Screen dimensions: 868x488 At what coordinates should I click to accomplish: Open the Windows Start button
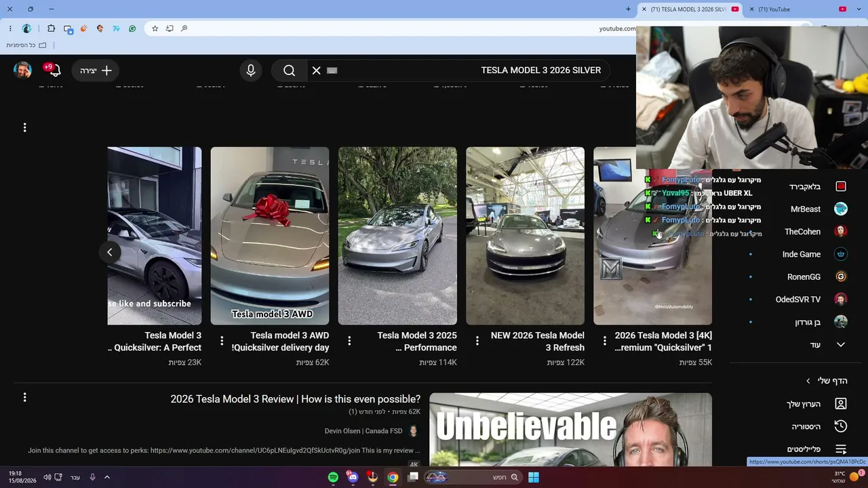click(x=534, y=477)
